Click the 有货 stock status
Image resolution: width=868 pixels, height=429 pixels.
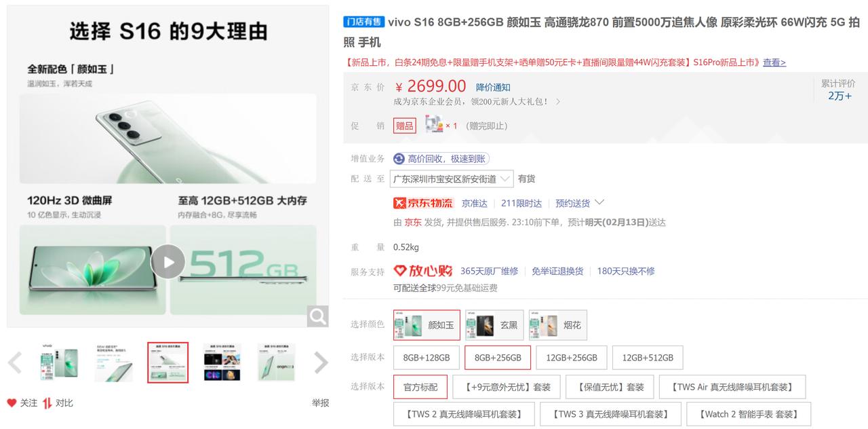[x=527, y=179]
